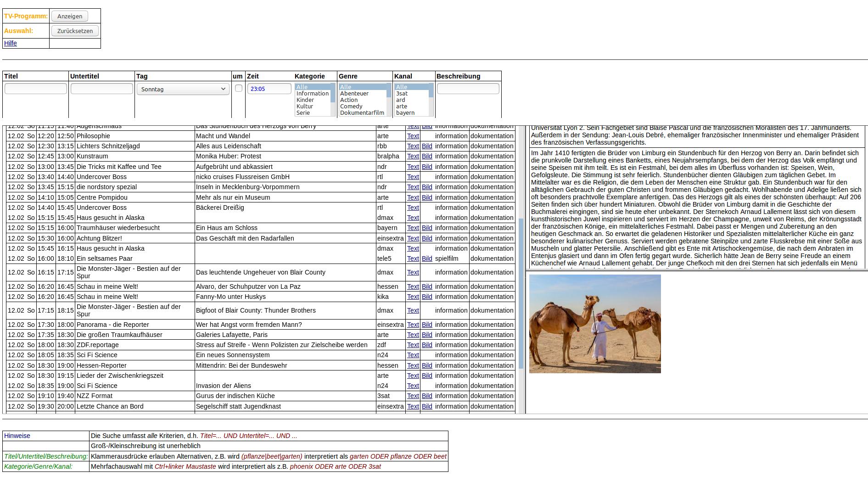This screenshot has width=868, height=477.
Task: Open Text link for Bäckerei Dreißig row
Action: coord(413,208)
